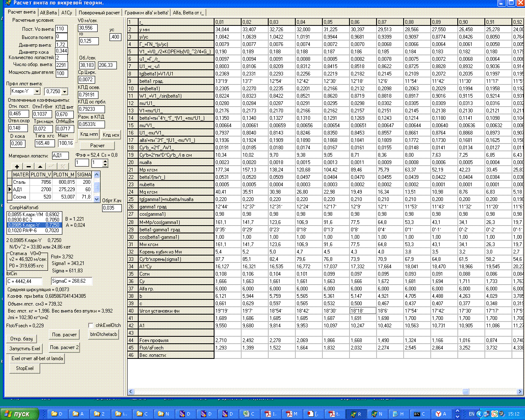Select the Сталь row in materials table
This screenshot has height=420, width=525.
(x=19, y=182)
